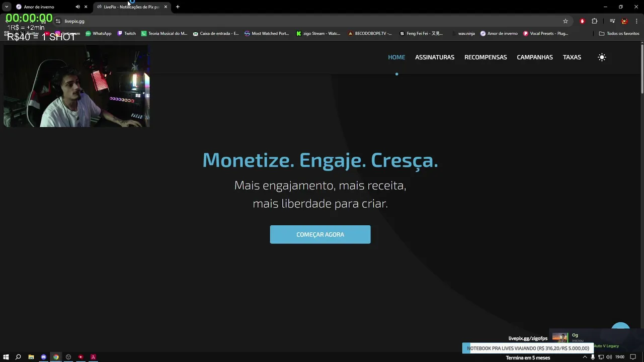
Task: Open the BECODOBOPE.TV bookmark
Action: coord(370,34)
